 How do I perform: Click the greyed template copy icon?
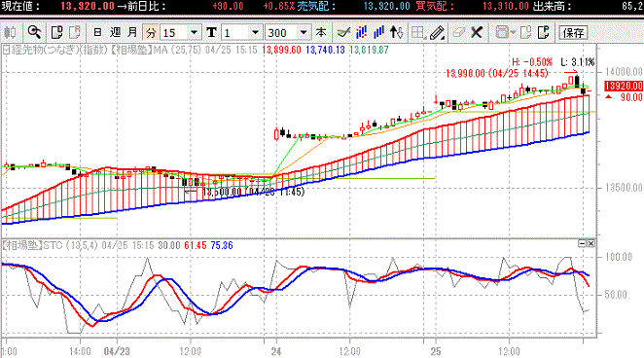pos(525,32)
